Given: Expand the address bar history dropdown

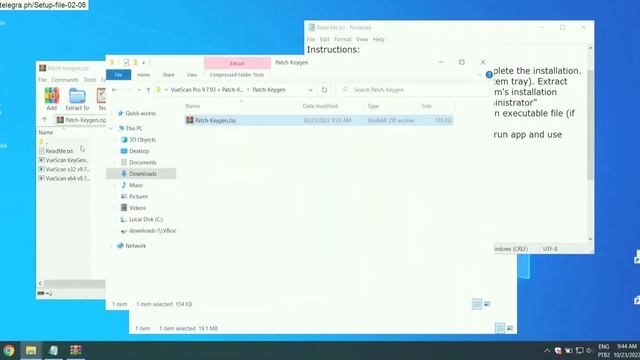Looking at the screenshot, I should 310,90.
